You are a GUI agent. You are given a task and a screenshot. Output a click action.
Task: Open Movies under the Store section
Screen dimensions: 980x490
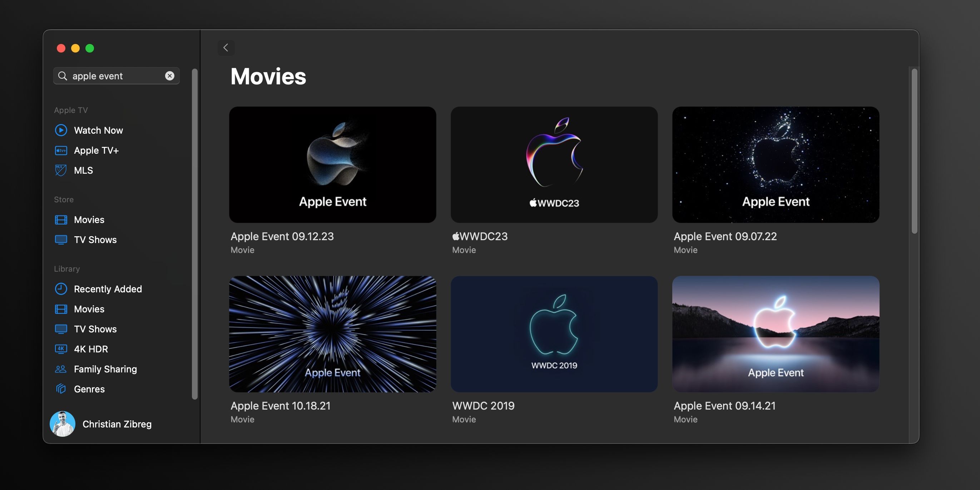click(x=89, y=220)
